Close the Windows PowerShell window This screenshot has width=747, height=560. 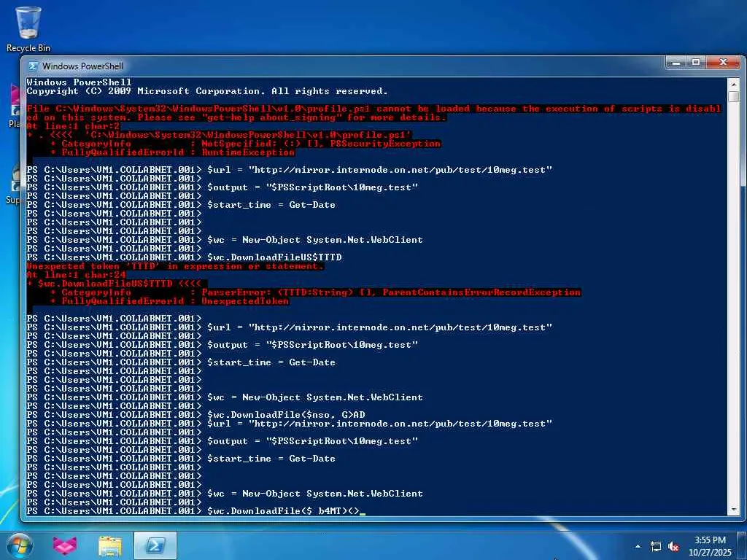coord(723,63)
